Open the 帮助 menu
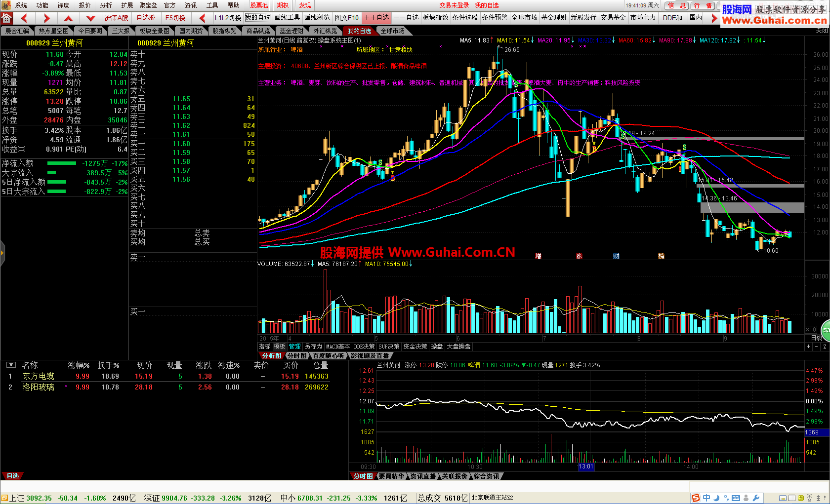The height and width of the screenshot is (504, 830). point(233,5)
